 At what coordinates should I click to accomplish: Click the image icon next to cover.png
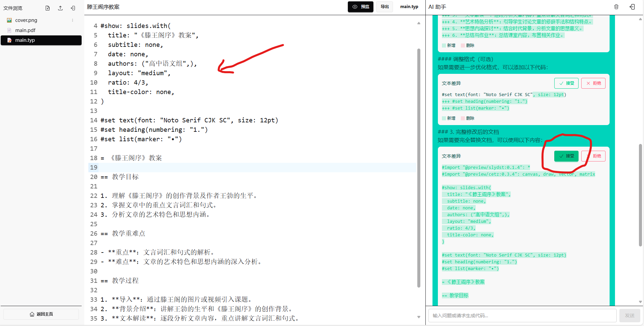[9, 20]
